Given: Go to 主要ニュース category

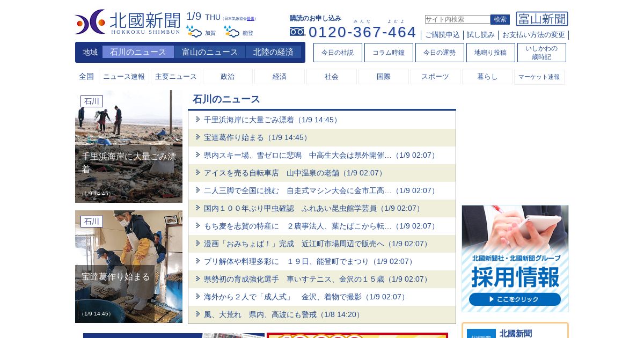Looking at the screenshot, I should pyautogui.click(x=176, y=77).
